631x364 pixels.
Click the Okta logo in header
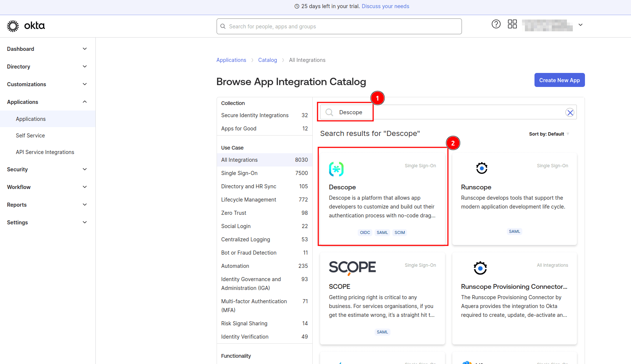26,26
